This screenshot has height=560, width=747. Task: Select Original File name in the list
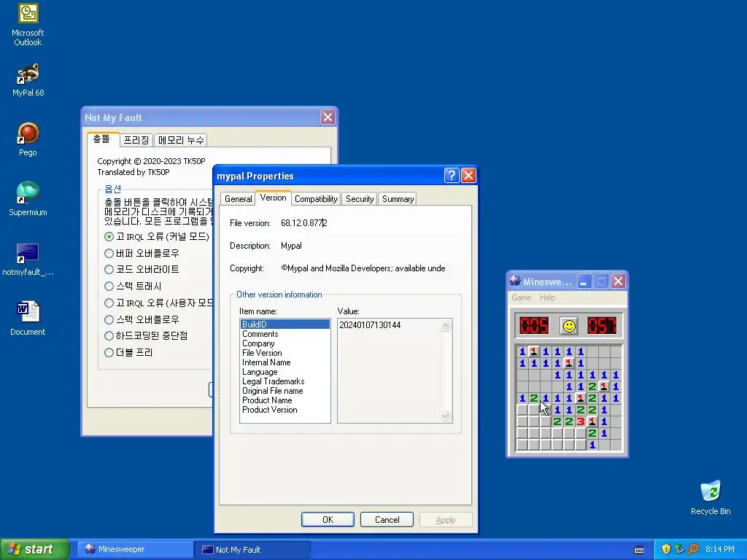pyautogui.click(x=285, y=391)
